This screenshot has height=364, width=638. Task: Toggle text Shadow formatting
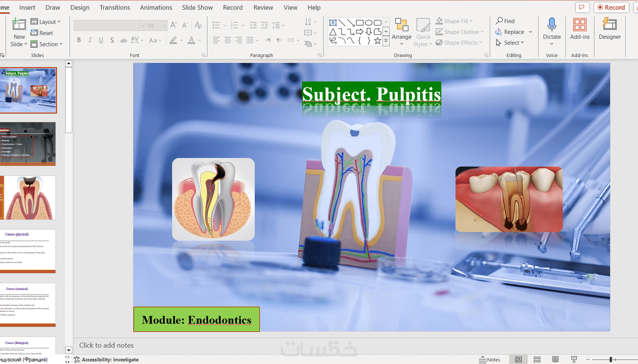tap(112, 40)
